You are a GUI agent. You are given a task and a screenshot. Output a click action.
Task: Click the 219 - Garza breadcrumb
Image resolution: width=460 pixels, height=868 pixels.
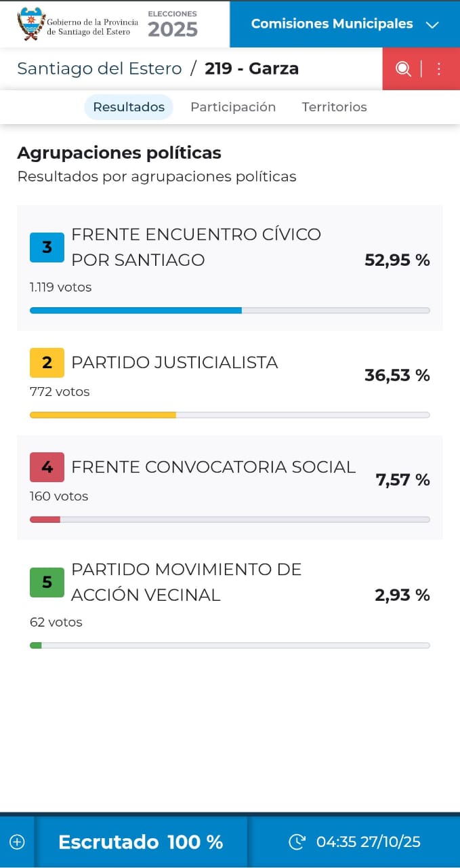pyautogui.click(x=251, y=68)
